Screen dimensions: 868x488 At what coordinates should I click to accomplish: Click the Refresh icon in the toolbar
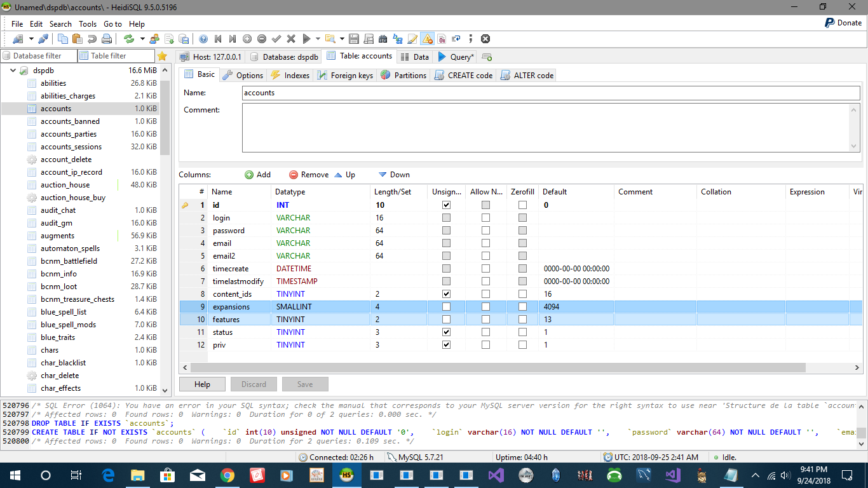pos(129,39)
